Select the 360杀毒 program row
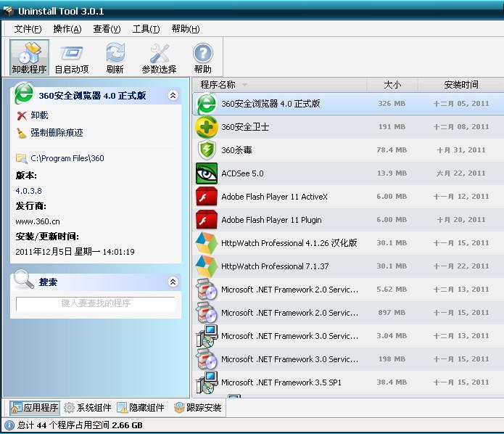The height and width of the screenshot is (434, 504). pos(348,150)
